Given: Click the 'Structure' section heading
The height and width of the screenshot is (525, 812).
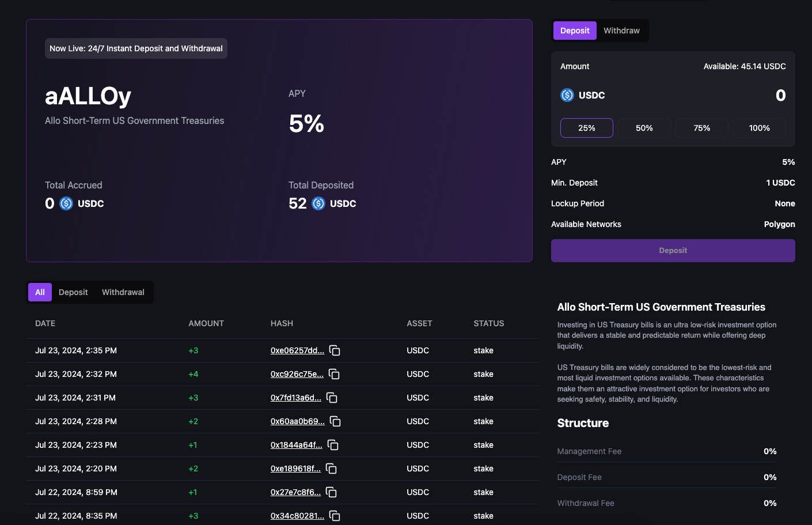Looking at the screenshot, I should click(583, 423).
